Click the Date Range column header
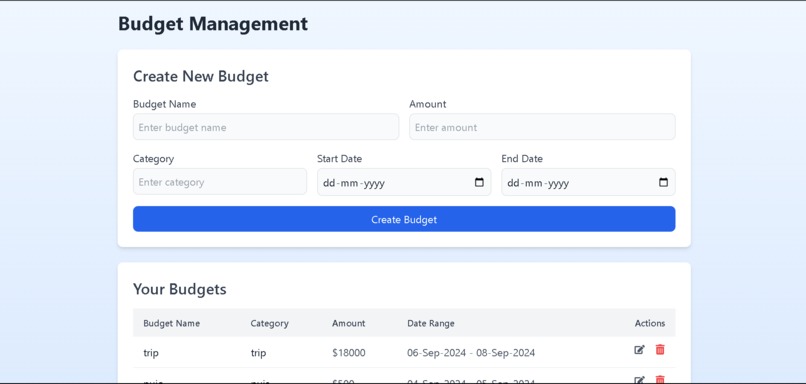The width and height of the screenshot is (806, 384). pyautogui.click(x=431, y=323)
